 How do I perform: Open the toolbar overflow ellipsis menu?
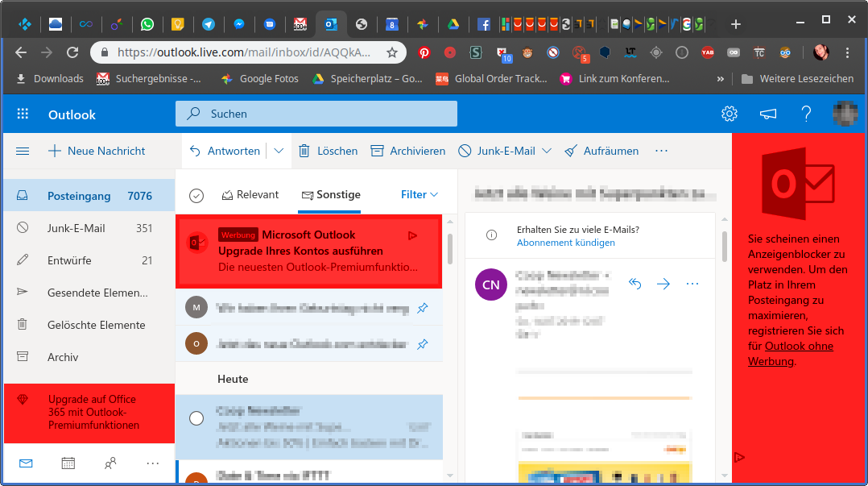coord(662,151)
